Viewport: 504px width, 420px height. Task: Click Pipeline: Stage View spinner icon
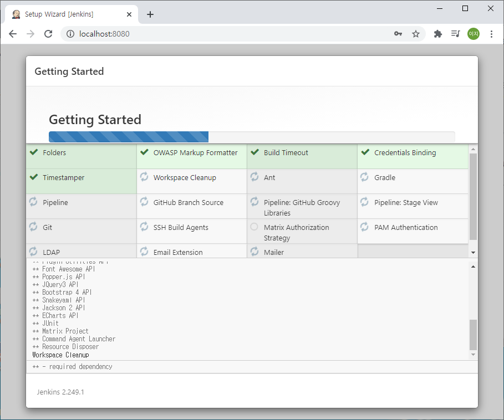[364, 202]
